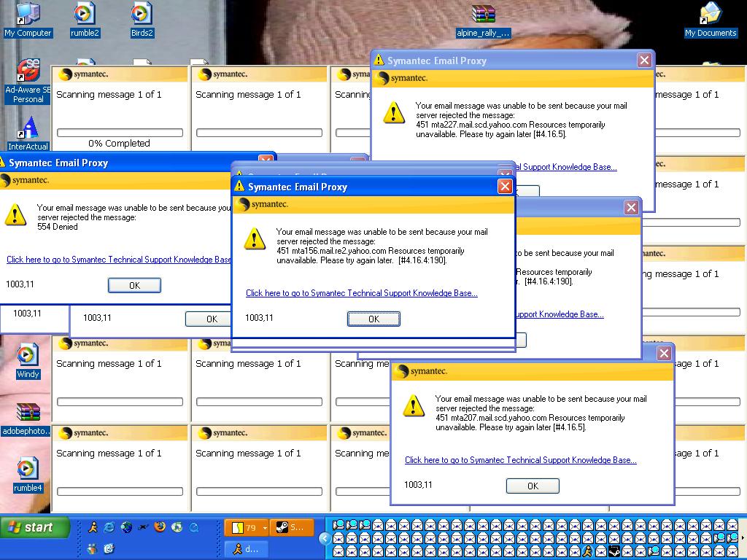Viewport: 747px width, 560px height.
Task: Click the AIM icon in the system tray
Action: (588, 551)
